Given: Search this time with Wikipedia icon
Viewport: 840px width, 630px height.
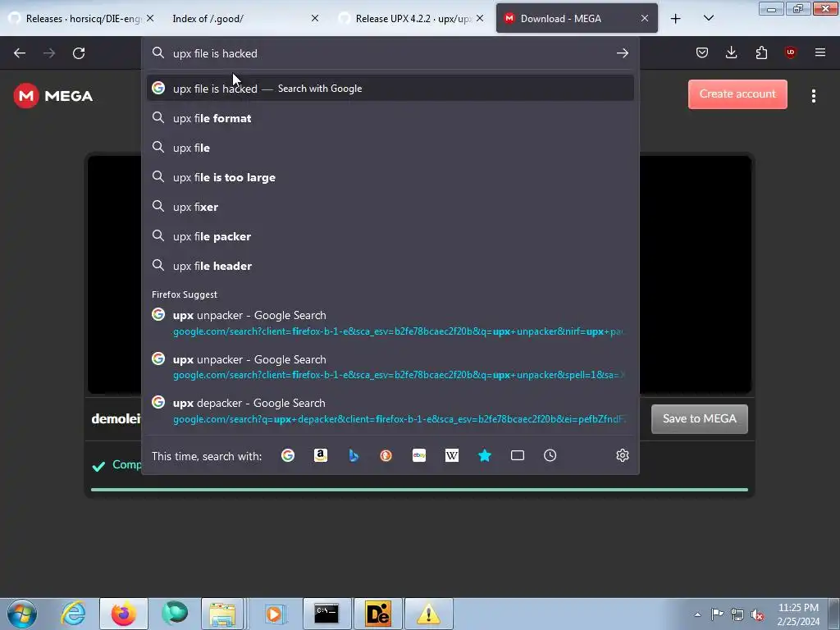Looking at the screenshot, I should tap(452, 455).
